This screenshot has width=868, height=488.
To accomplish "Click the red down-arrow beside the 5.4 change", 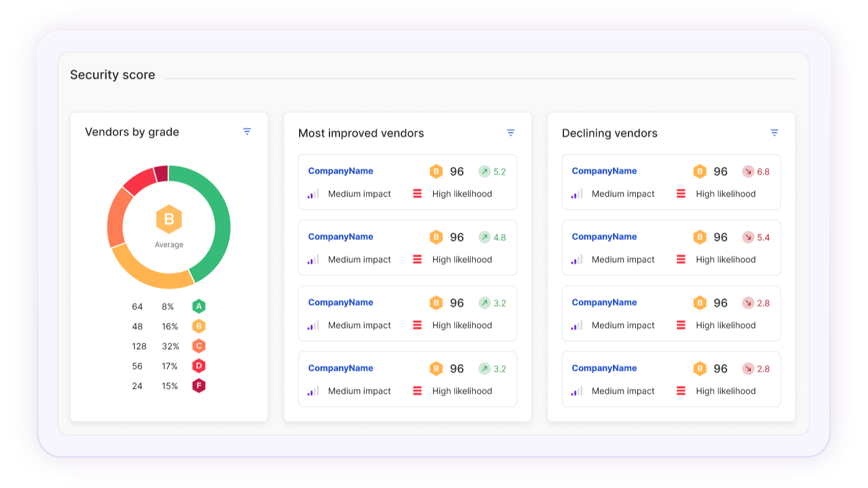I will [748, 237].
